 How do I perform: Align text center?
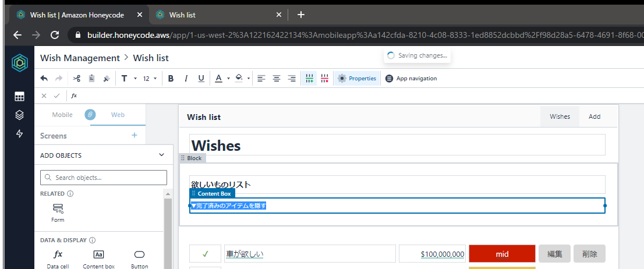click(x=277, y=79)
